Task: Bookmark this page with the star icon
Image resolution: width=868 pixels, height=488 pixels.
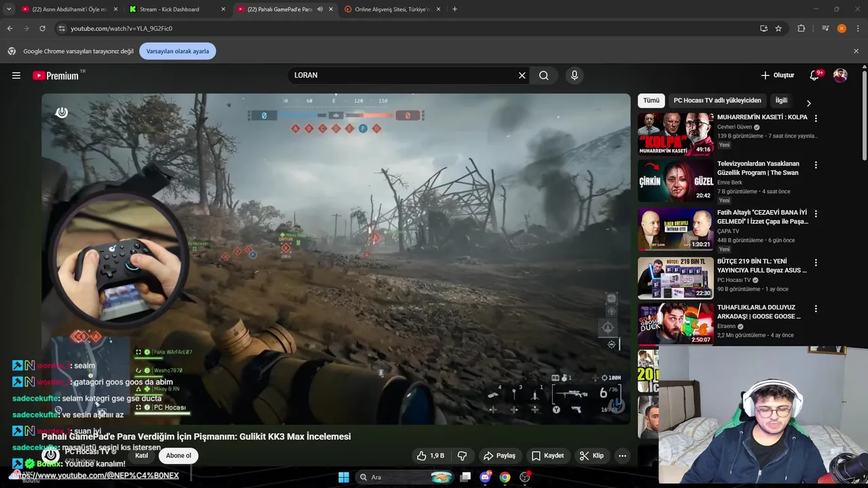Action: [778, 28]
